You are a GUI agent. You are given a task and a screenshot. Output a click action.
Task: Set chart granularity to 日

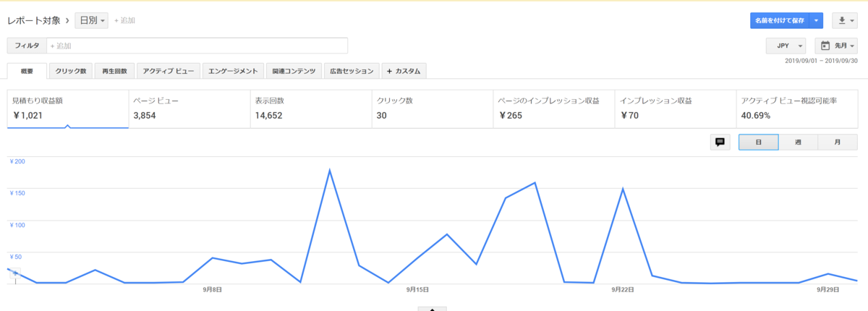(758, 142)
